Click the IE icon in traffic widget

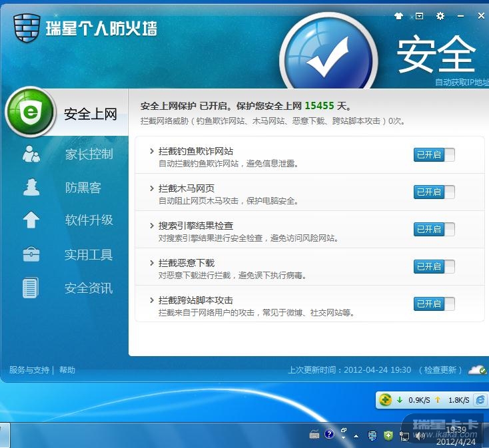(480, 399)
